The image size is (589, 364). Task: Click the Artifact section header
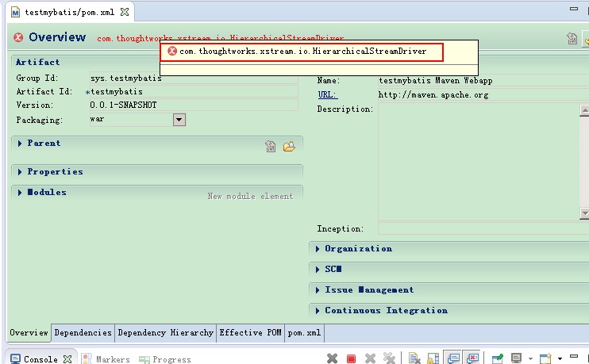coord(37,63)
